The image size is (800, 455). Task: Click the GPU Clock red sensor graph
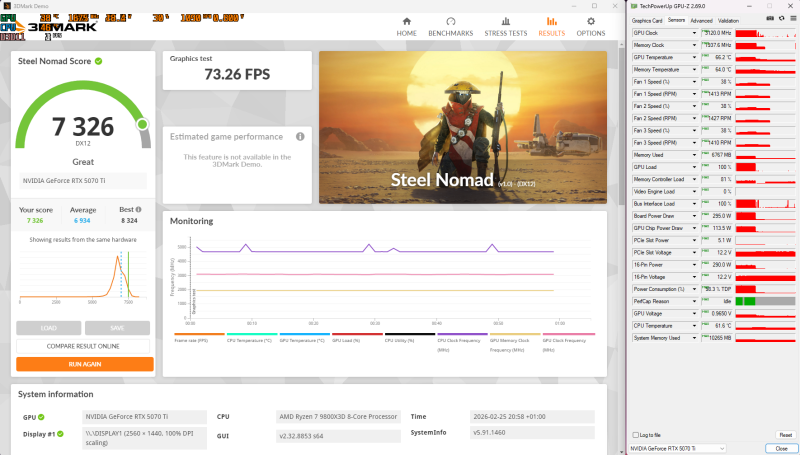click(x=765, y=33)
